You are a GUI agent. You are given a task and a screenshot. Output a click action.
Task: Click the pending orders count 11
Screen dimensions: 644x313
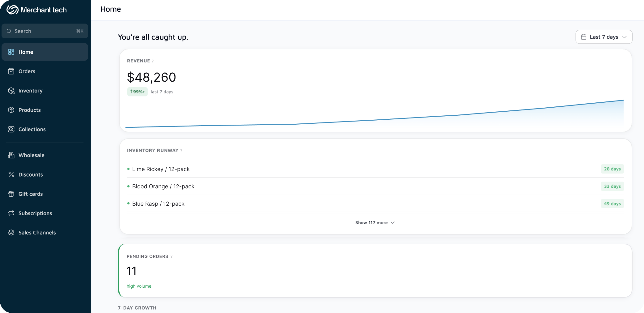[x=131, y=271]
